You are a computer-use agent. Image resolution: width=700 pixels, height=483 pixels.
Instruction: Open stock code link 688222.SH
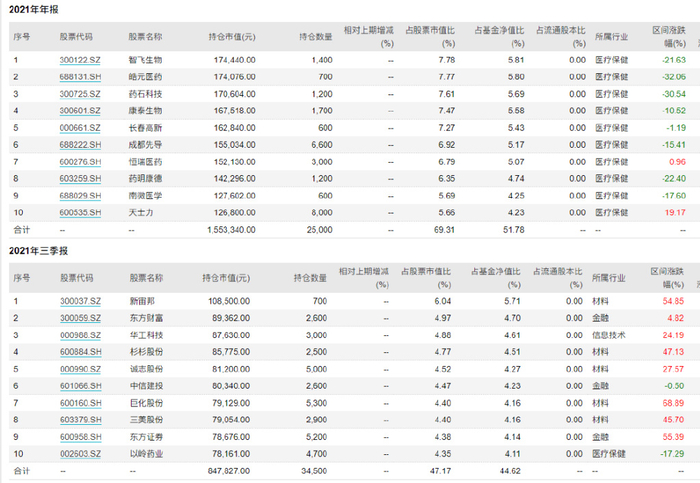(80, 145)
